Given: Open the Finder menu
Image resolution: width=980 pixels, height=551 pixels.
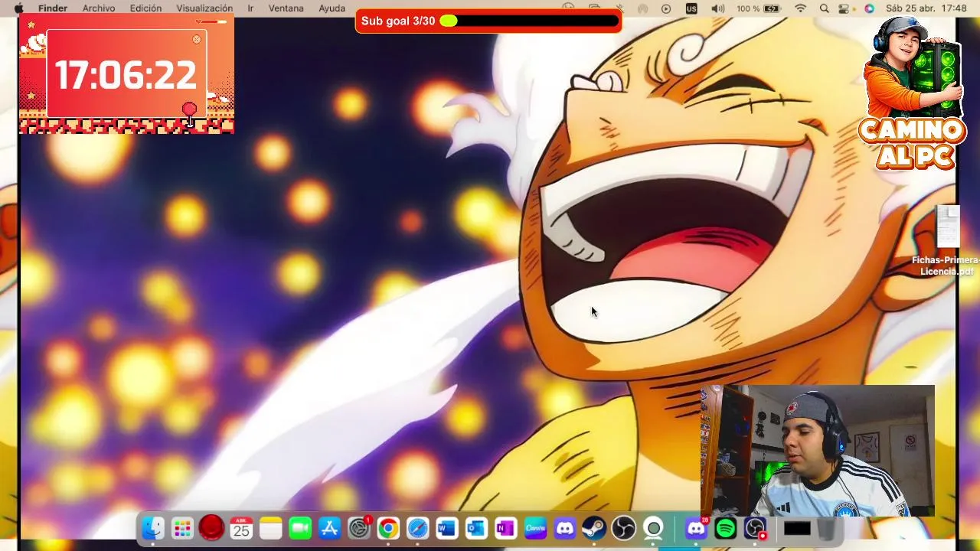Looking at the screenshot, I should point(53,8).
